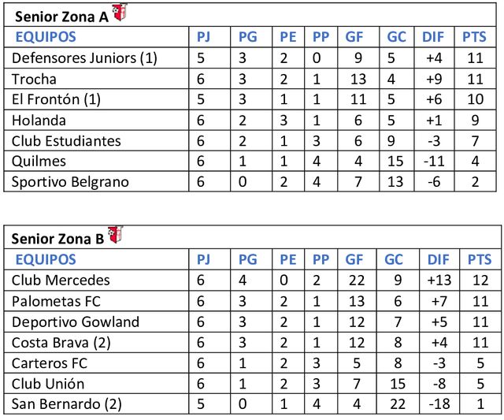
Task: Select the EQUIPOS header in Zona B table
Action: (x=46, y=259)
